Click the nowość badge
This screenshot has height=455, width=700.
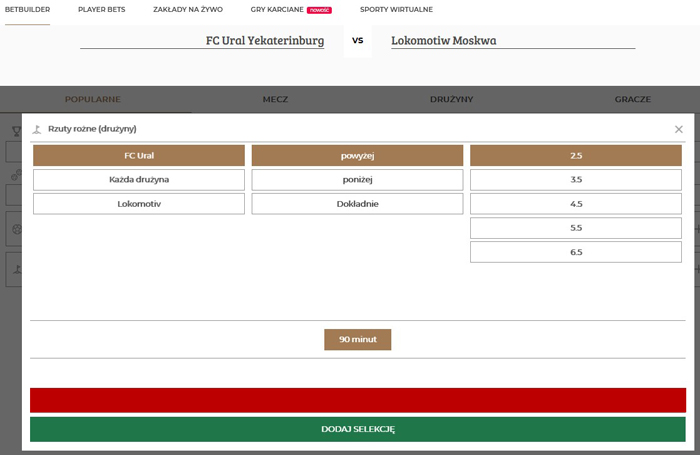pos(319,10)
